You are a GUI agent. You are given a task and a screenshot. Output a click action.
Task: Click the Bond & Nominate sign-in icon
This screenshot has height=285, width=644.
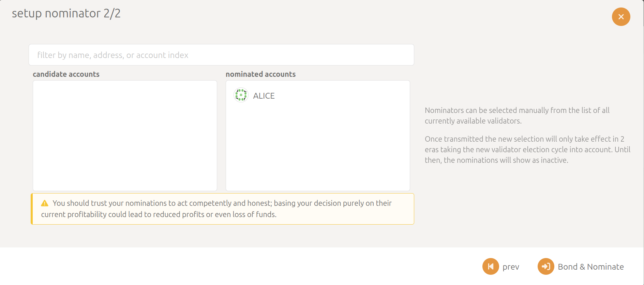[x=546, y=266]
